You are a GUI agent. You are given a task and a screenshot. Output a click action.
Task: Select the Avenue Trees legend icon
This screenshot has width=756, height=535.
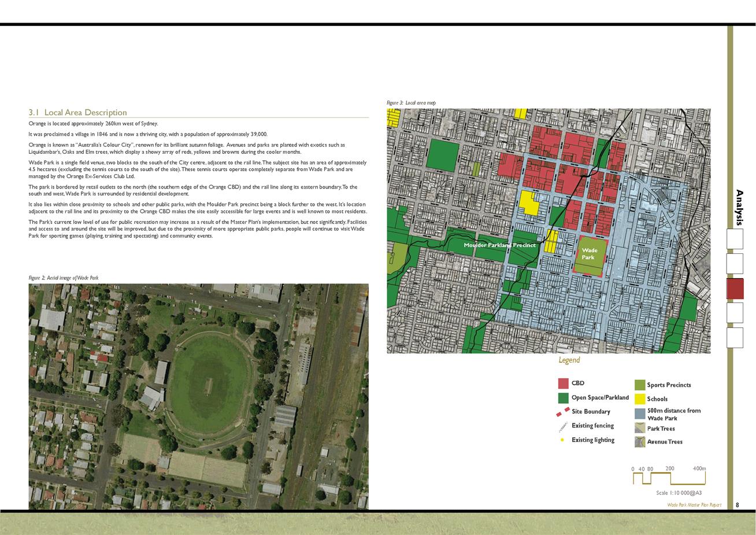click(639, 442)
